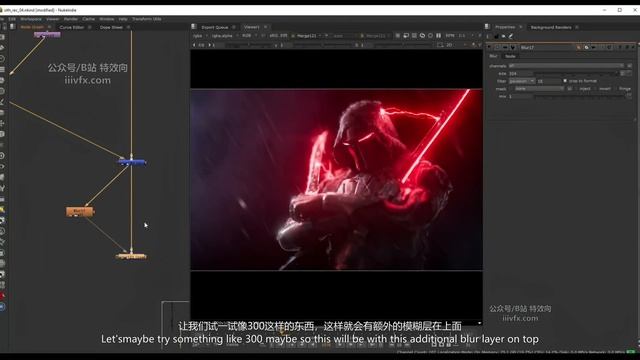Viewport: 640px width, 360px height.
Task: Click the mix value field
Action: 521,96
